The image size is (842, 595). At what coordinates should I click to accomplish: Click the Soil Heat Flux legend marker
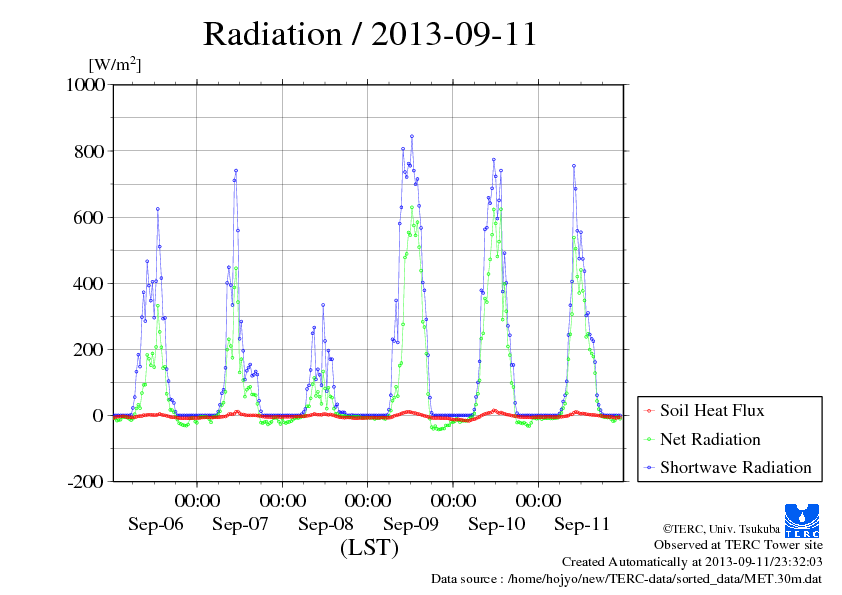[650, 411]
